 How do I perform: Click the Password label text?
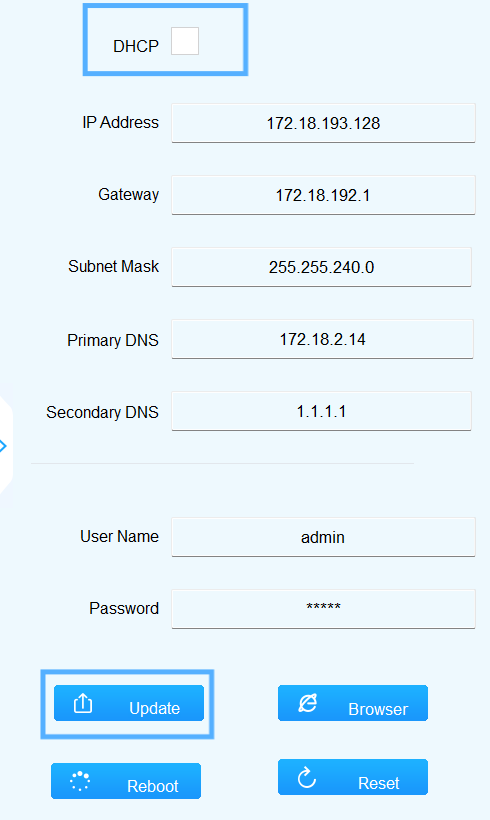(124, 608)
